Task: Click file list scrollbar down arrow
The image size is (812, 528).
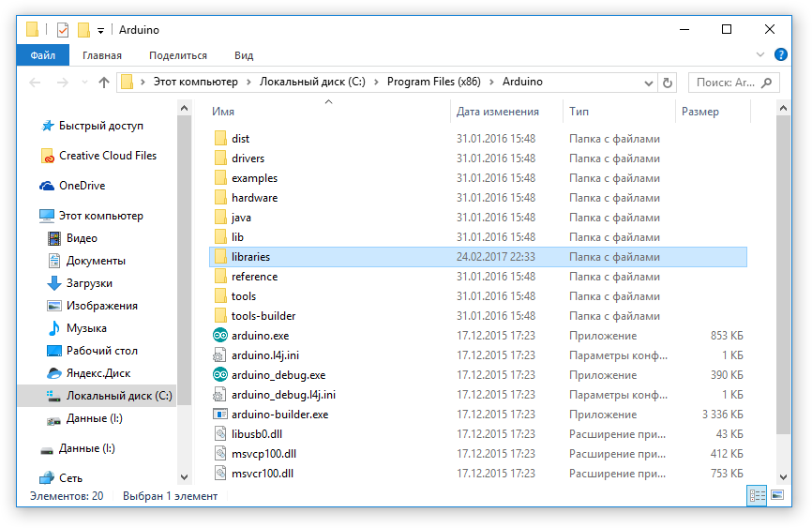Action: tap(784, 476)
